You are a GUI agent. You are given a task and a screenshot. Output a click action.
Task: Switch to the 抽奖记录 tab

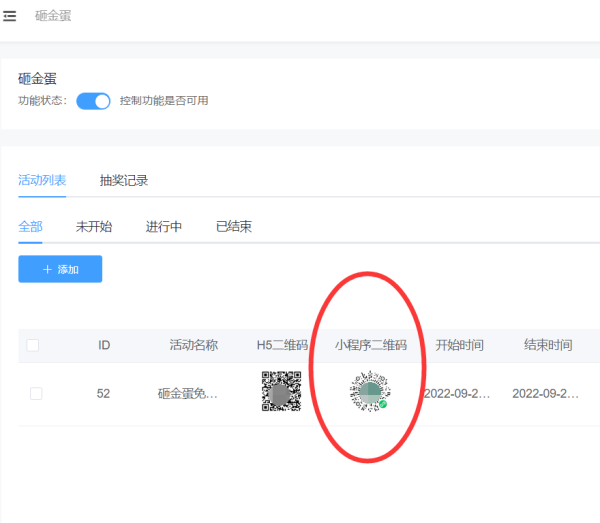pyautogui.click(x=124, y=180)
